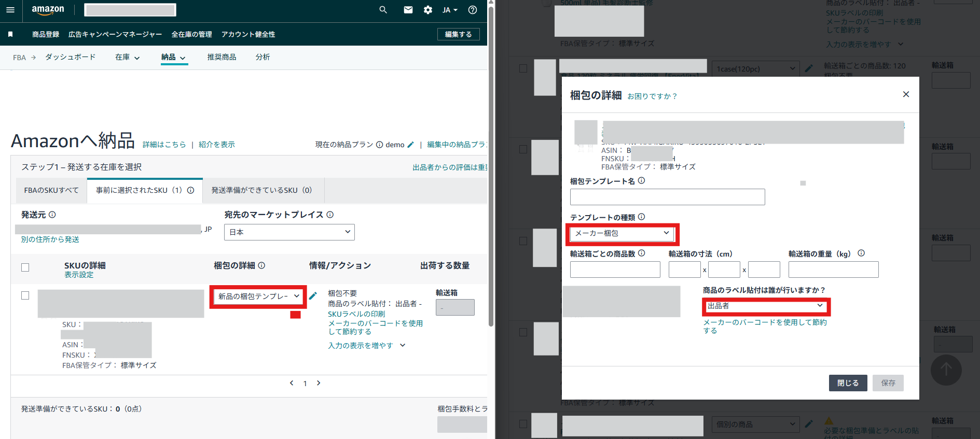Click the search magnifier icon
Viewport: 980px width, 439px height.
(383, 10)
